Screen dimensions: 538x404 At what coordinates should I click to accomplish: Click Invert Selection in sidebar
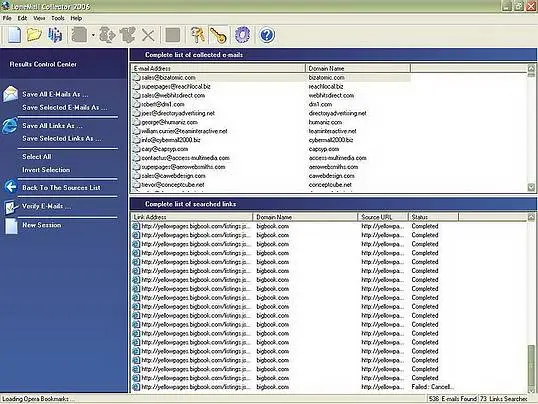coord(46,170)
